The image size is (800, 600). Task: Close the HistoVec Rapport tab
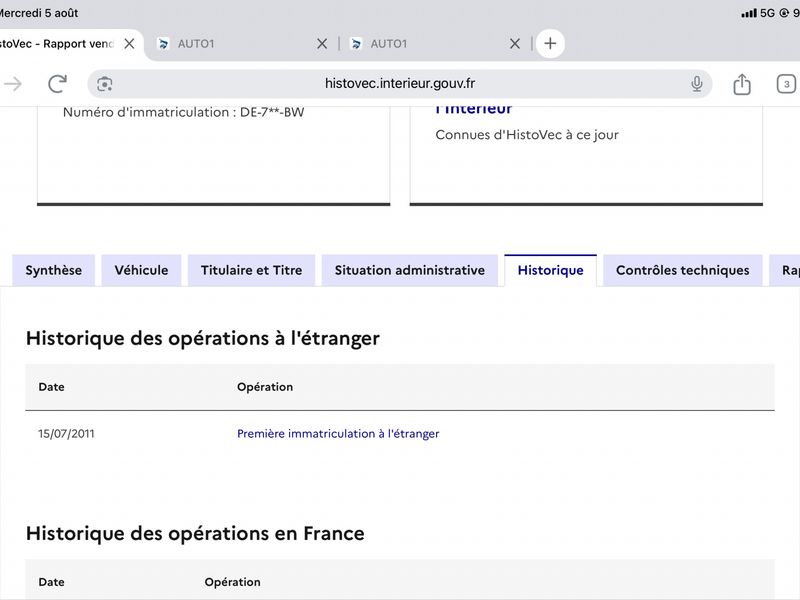(x=130, y=44)
